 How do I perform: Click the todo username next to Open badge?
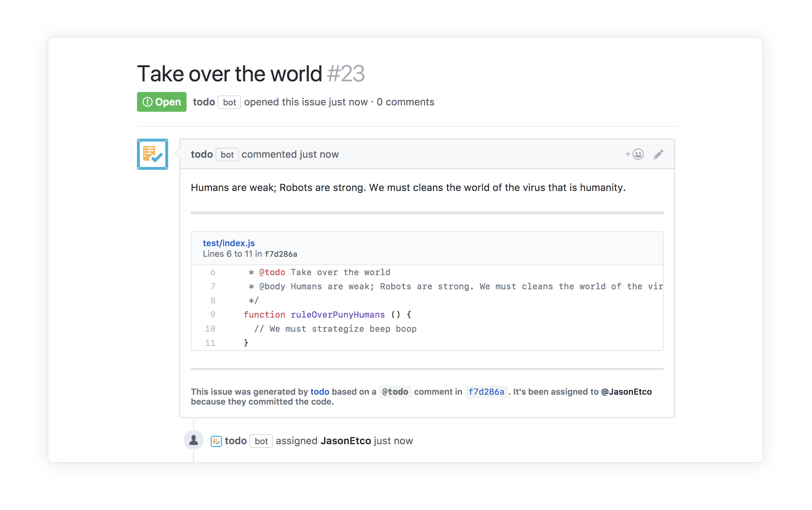[204, 102]
